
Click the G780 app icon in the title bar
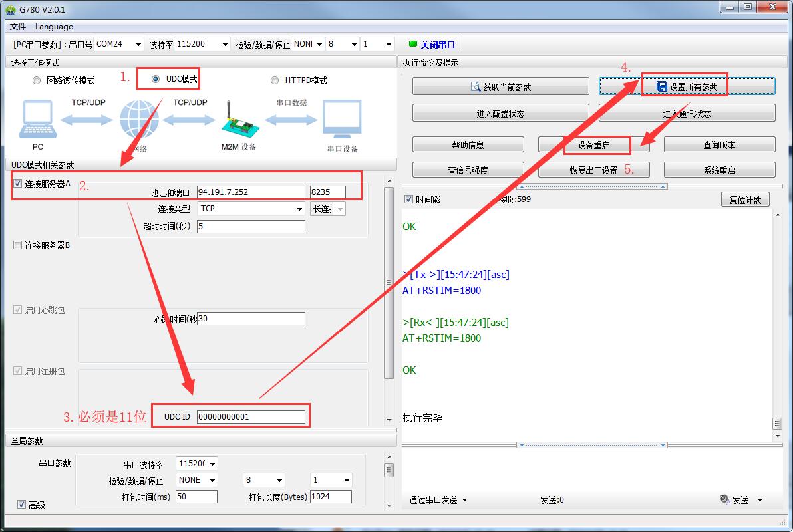(10, 9)
